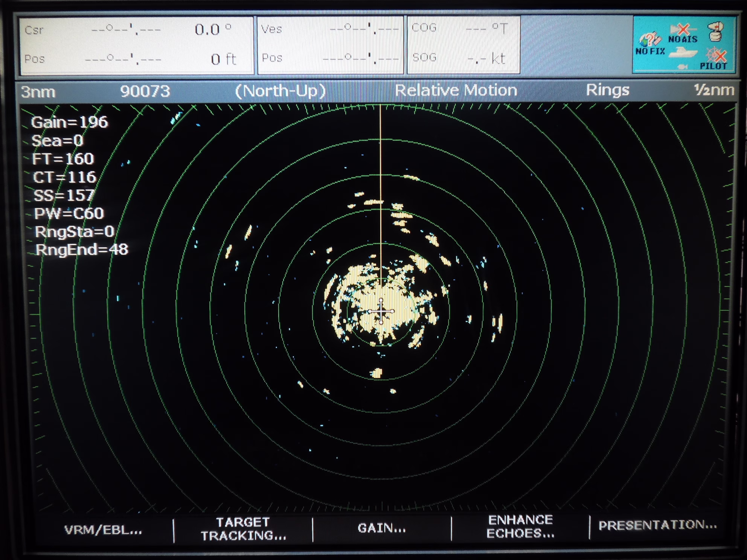Viewport: 747px width, 560px height.
Task: Open the VRM/EBL softkey menu
Action: coord(103,530)
